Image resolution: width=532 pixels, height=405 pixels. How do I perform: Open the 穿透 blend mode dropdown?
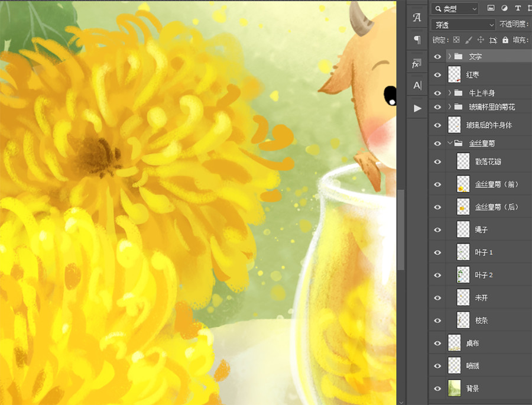point(463,25)
